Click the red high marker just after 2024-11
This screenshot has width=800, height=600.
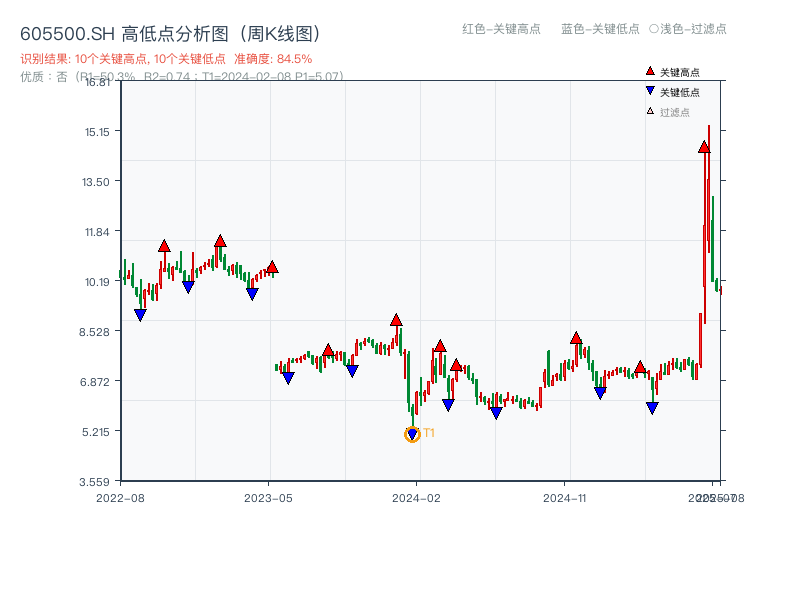pos(576,338)
